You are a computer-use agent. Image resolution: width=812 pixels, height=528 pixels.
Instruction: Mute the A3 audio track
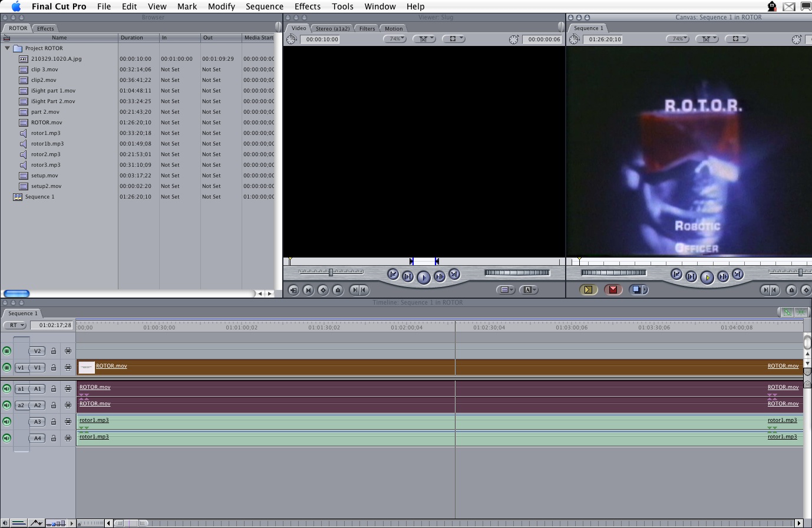coord(6,422)
